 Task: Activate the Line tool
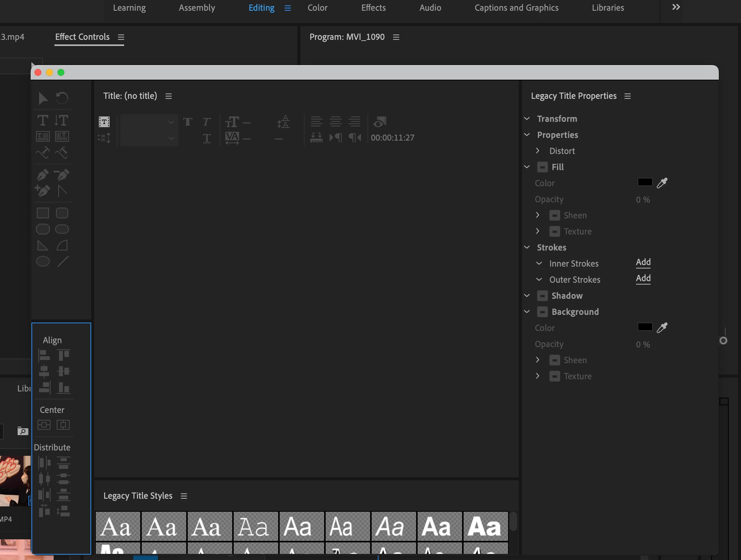[62, 261]
